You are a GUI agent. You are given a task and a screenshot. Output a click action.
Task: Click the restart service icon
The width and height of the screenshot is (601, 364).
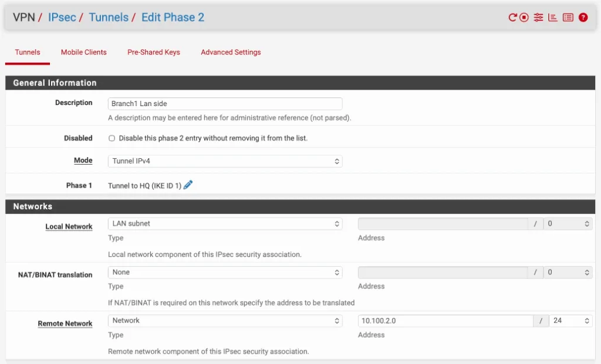click(x=512, y=18)
